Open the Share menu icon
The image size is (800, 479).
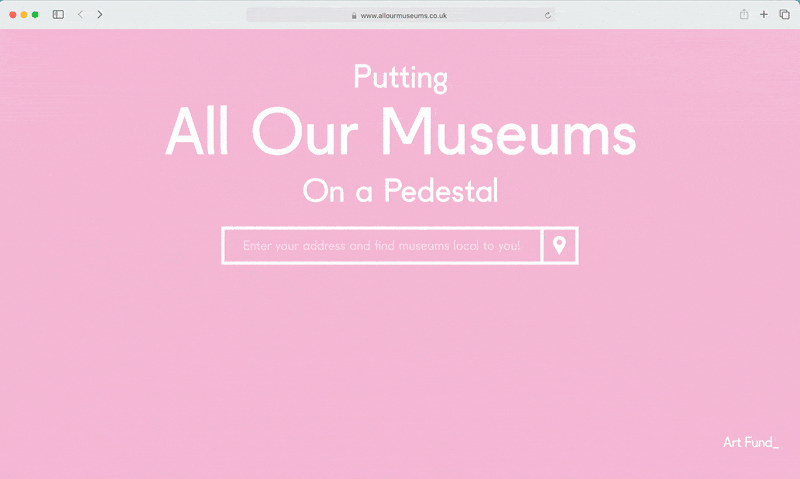click(744, 14)
